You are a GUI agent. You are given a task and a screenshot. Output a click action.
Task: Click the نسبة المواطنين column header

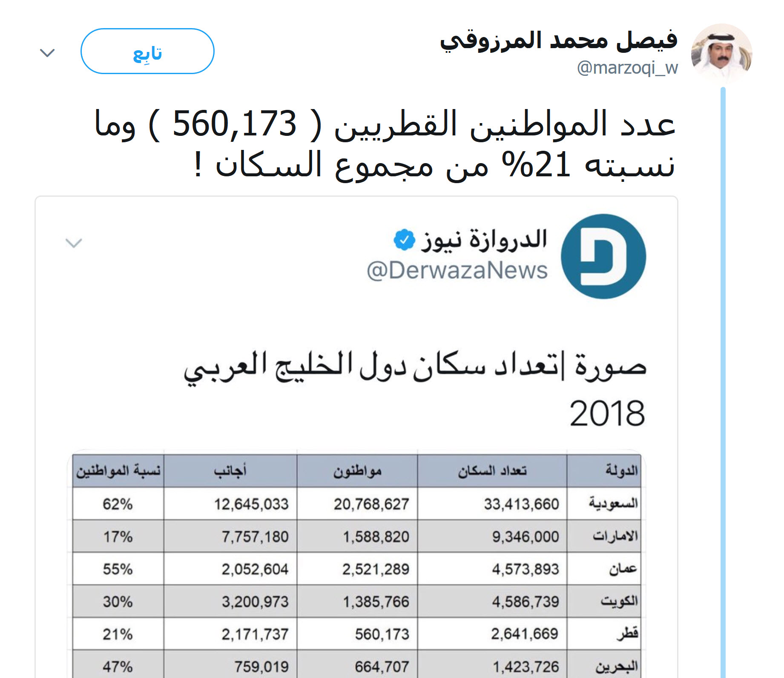[118, 471]
